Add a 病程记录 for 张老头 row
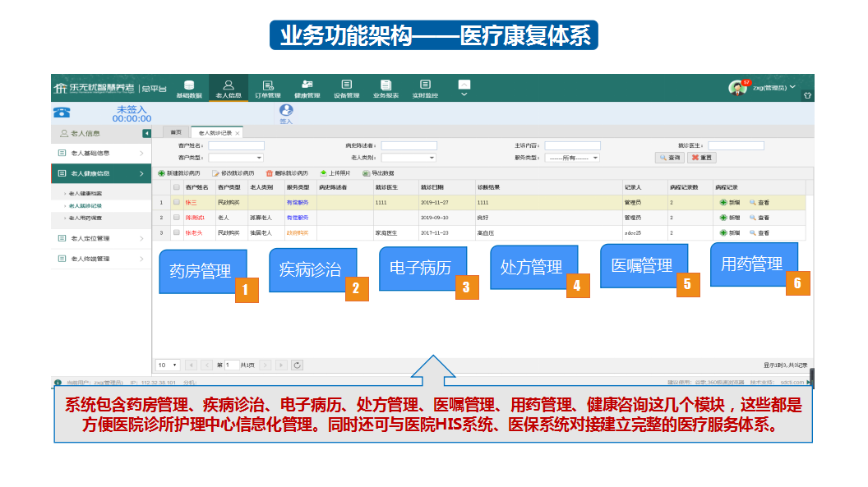 730,232
